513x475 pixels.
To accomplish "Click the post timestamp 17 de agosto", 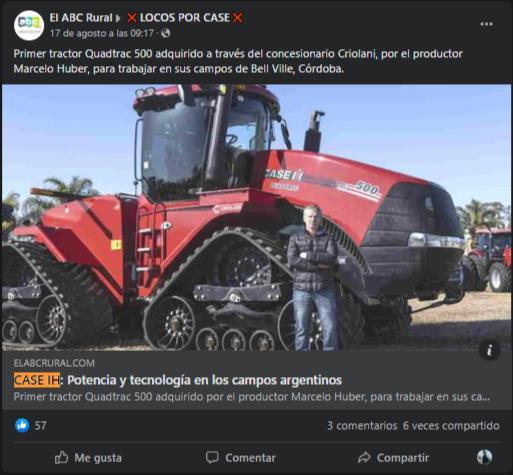I will 102,33.
